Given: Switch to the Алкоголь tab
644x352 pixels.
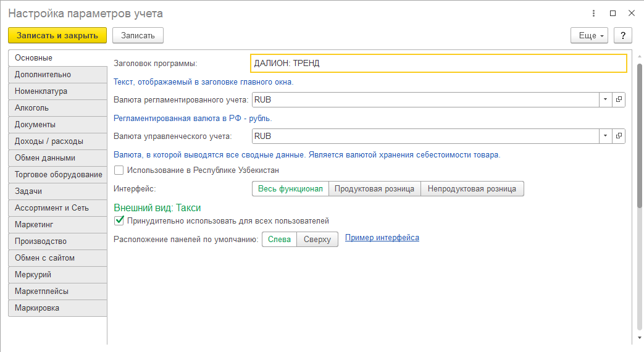Looking at the screenshot, I should (x=57, y=108).
